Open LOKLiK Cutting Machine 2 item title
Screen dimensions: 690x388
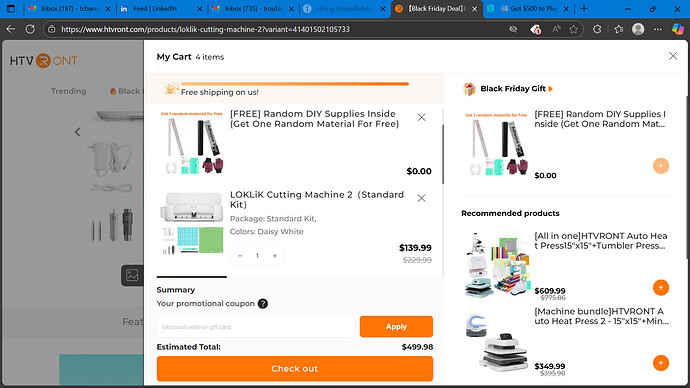click(316, 199)
